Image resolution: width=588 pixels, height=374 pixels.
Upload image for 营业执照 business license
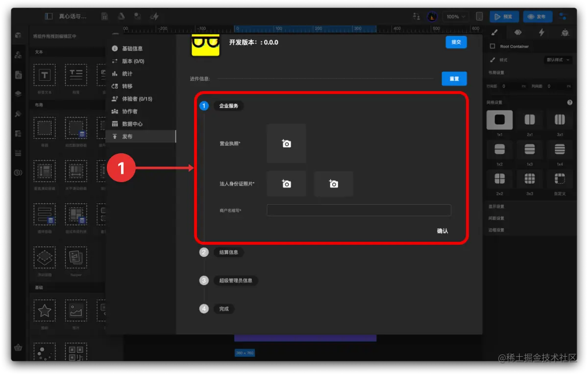coord(286,143)
